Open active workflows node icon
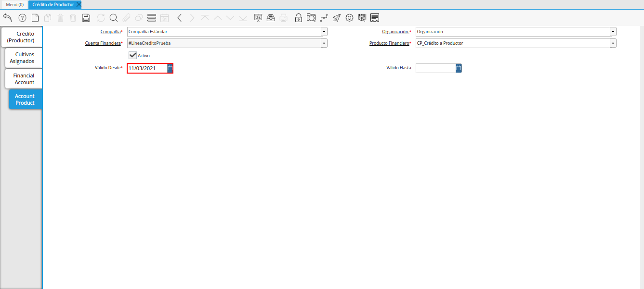 point(324,18)
